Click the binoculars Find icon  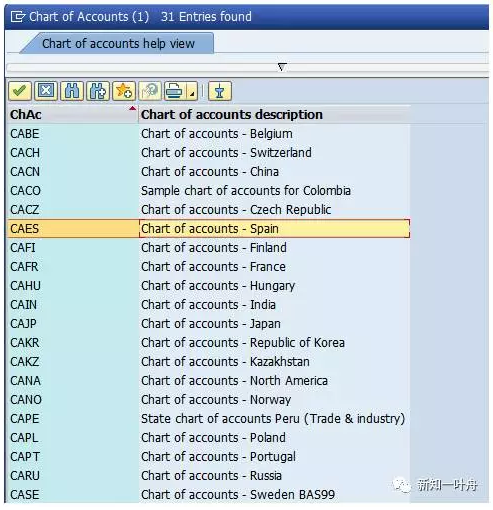click(x=72, y=91)
